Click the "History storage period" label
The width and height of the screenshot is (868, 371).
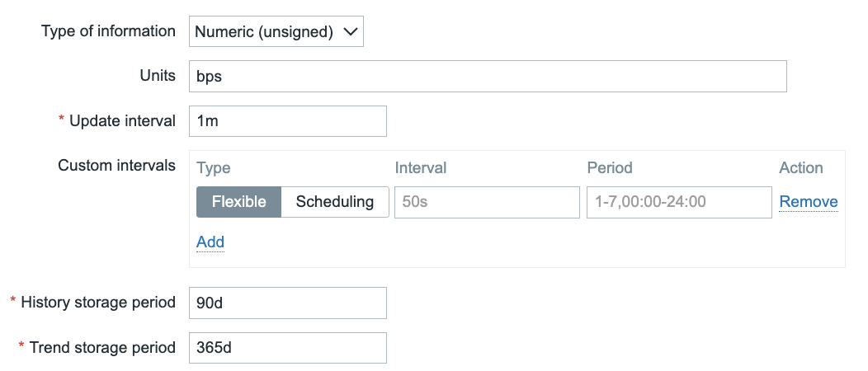pyautogui.click(x=97, y=303)
